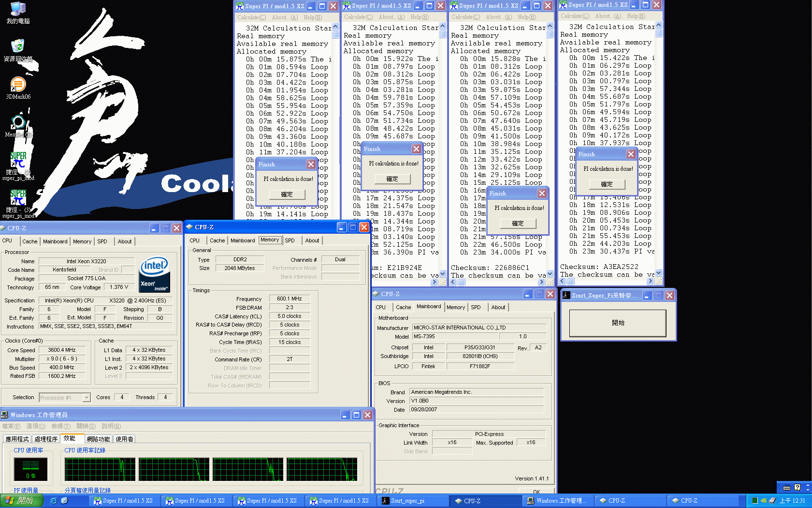This screenshot has width=812, height=508.
Task: Switch Task Manager to 處理程序 tab
Action: pos(46,439)
